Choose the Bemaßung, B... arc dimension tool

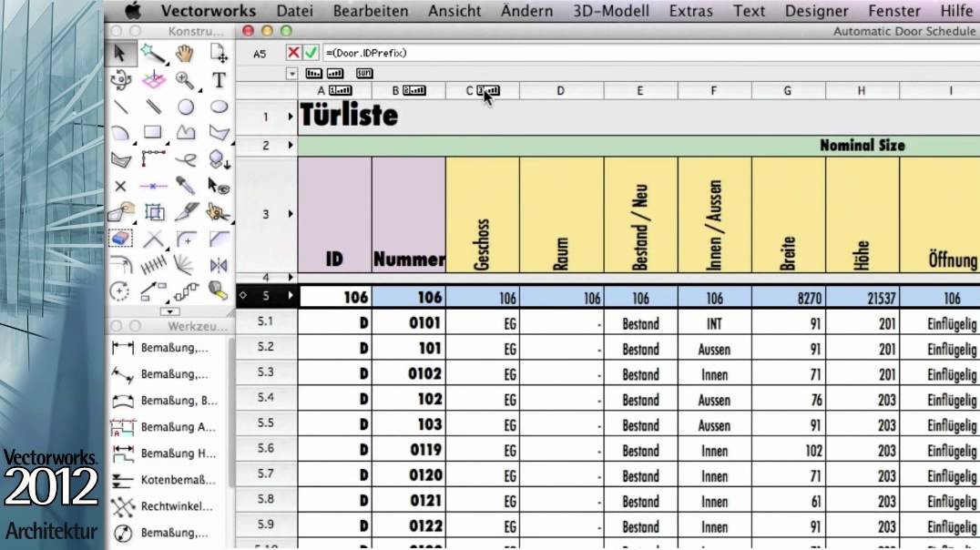164,401
